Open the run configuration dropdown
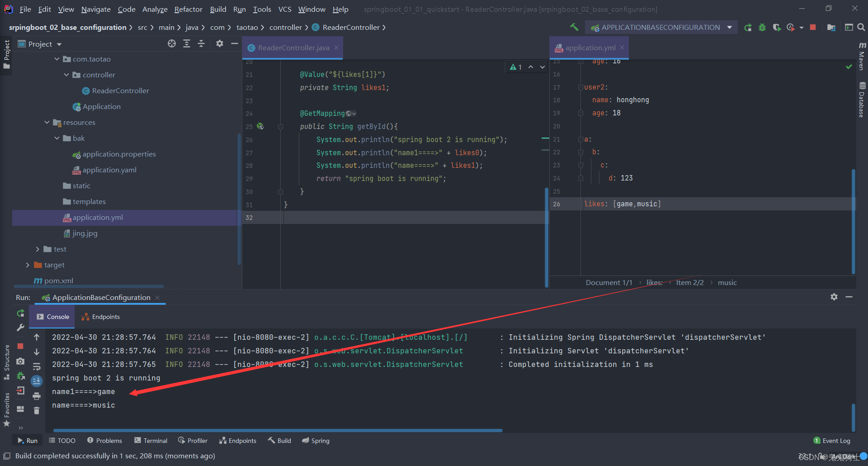 (x=730, y=28)
